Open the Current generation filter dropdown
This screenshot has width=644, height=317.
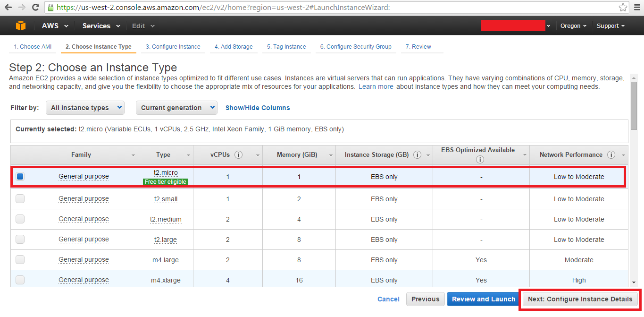pyautogui.click(x=176, y=108)
